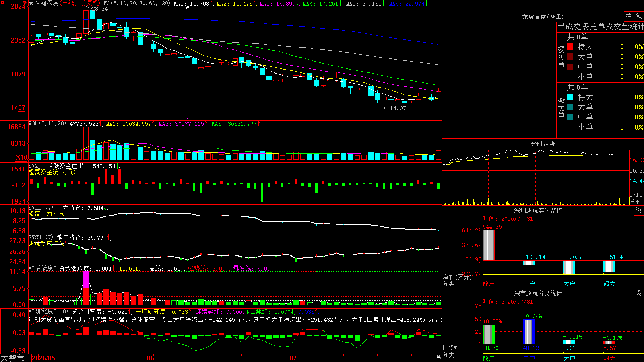
Task: Click the 14.07 low-price label
Action: (398, 108)
